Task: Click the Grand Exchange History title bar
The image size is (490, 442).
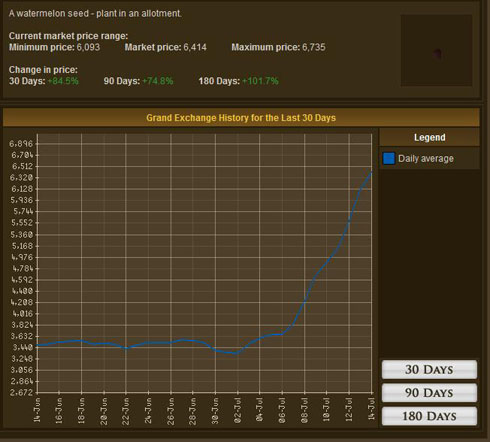Action: pos(241,118)
